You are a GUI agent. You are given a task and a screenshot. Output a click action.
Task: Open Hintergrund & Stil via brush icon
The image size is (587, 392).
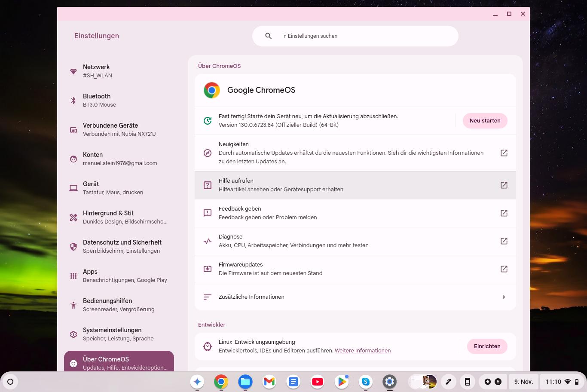pyautogui.click(x=73, y=217)
